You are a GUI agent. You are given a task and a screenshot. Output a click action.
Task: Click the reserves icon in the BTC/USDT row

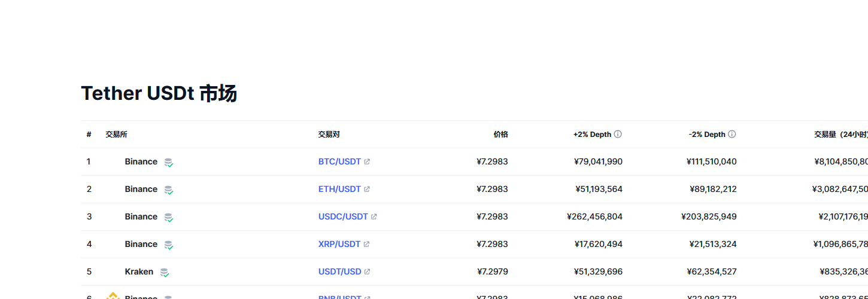(169, 162)
